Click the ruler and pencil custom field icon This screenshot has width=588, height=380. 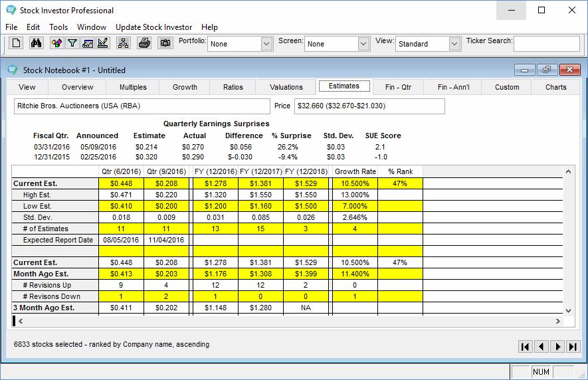103,43
